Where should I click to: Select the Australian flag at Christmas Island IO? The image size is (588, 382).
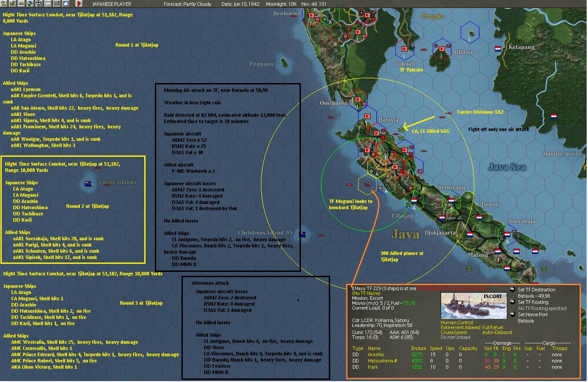pyautogui.click(x=303, y=235)
